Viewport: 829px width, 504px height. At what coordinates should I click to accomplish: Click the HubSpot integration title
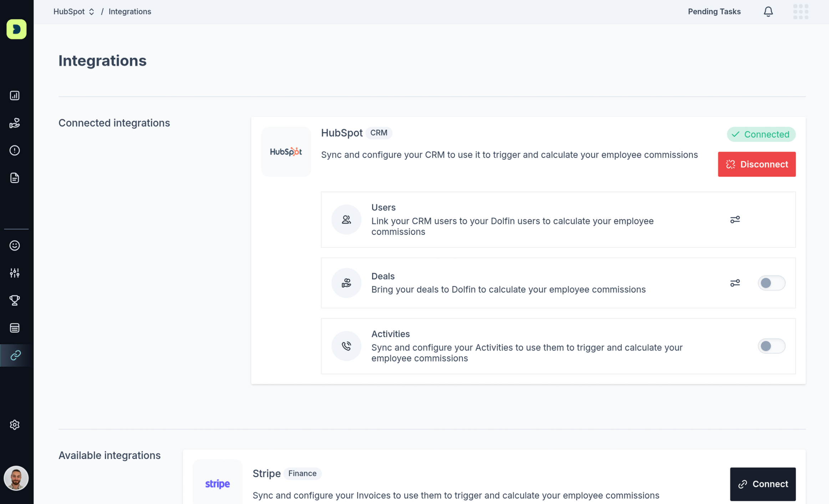tap(342, 133)
